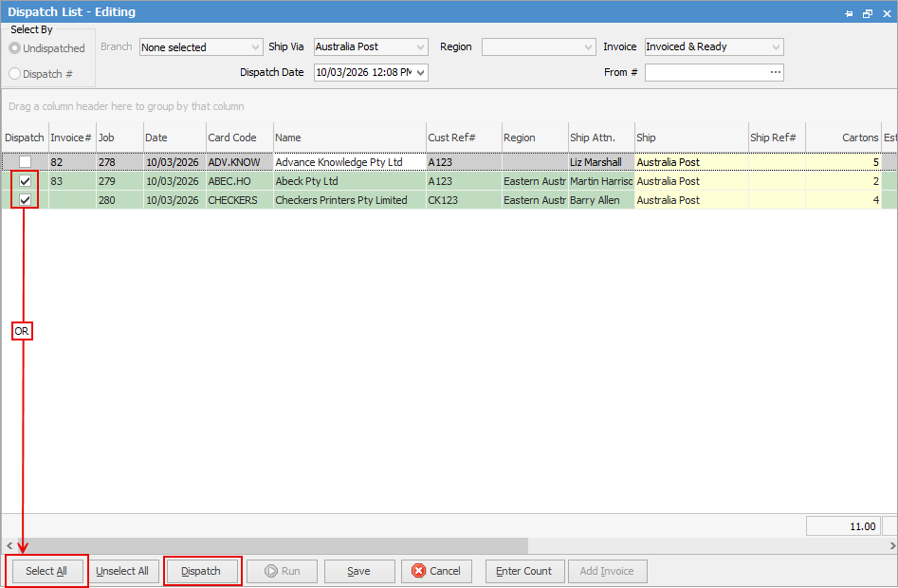Click the Barry Allen ship attention cell
The width and height of the screenshot is (898, 588).
point(601,200)
